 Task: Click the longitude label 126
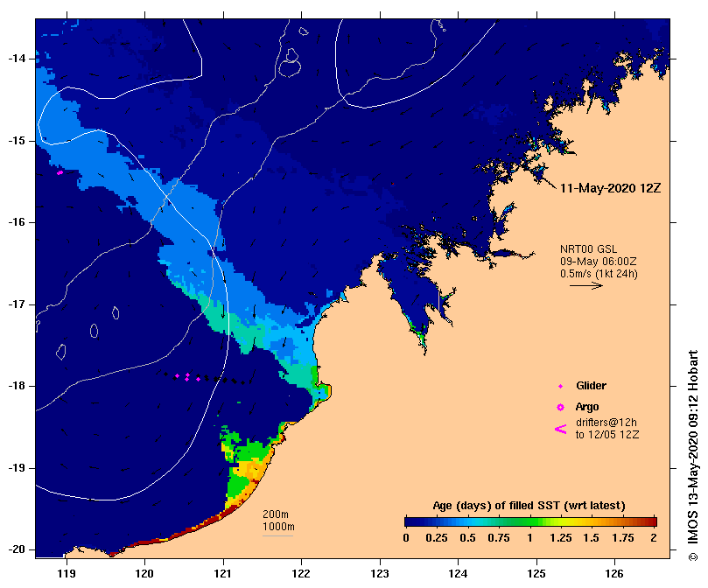click(x=614, y=573)
